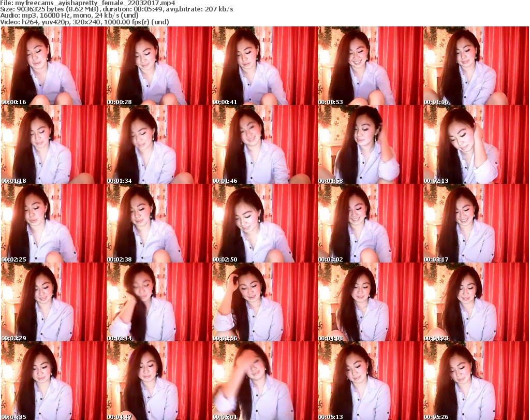Open the frame stamped 00:04:35
Viewport: 530px width, 420px height.
(x=54, y=381)
